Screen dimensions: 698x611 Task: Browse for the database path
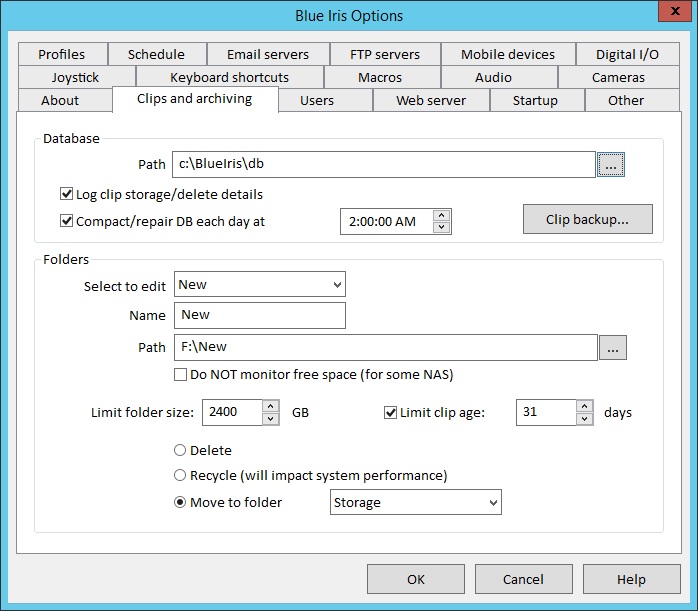pyautogui.click(x=611, y=164)
